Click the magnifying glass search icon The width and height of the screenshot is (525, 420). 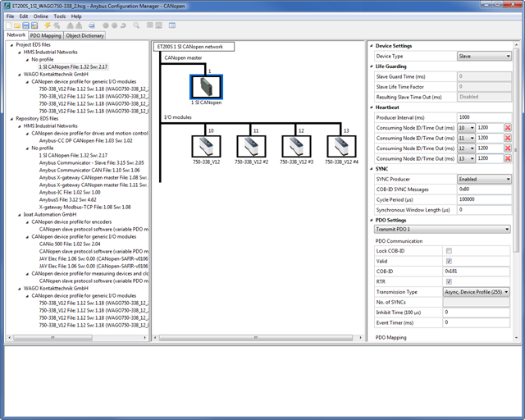click(x=136, y=25)
